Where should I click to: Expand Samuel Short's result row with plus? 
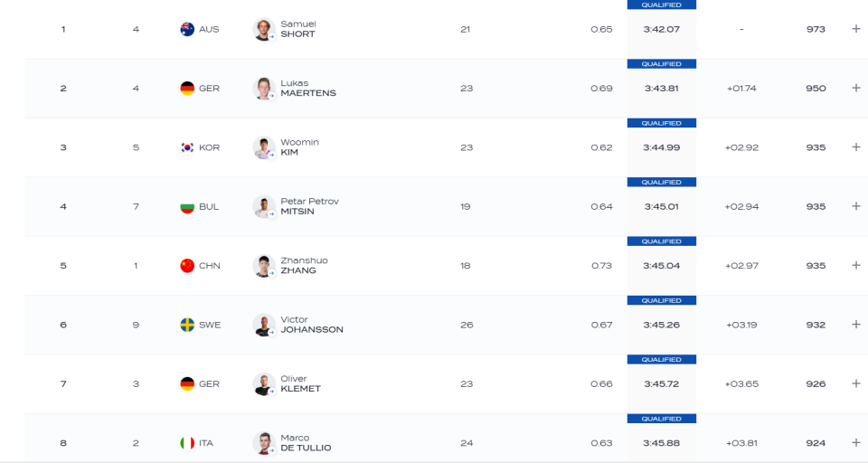[856, 29]
